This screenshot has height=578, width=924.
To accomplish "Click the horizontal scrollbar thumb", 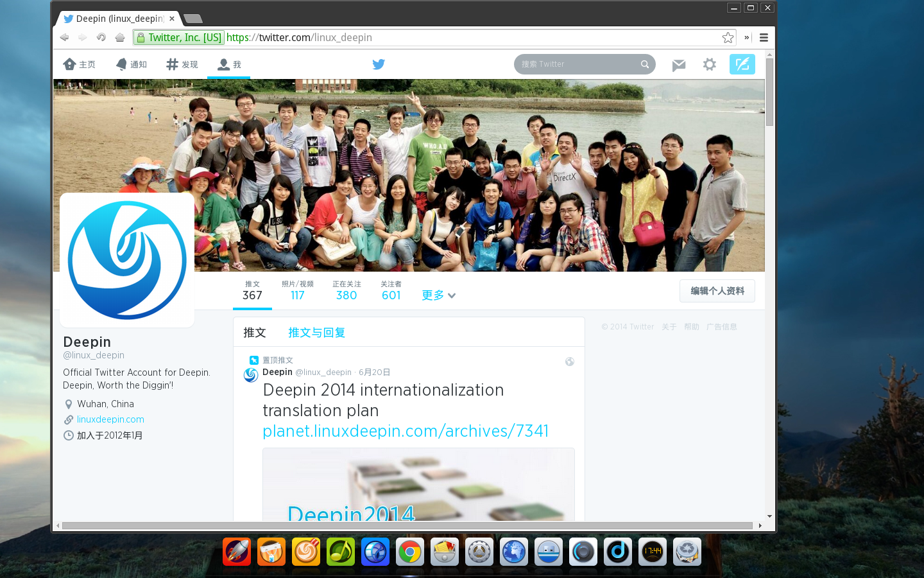I will point(407,525).
